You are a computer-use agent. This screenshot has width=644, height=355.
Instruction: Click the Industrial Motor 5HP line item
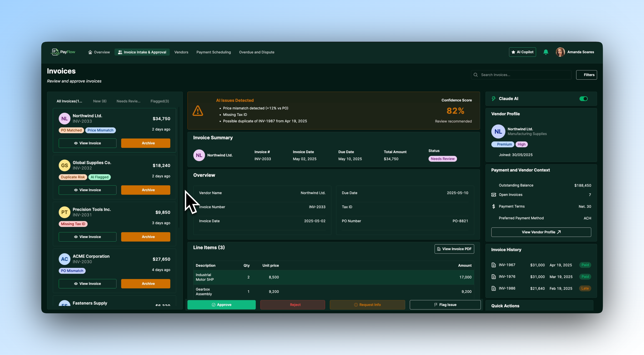(x=334, y=277)
